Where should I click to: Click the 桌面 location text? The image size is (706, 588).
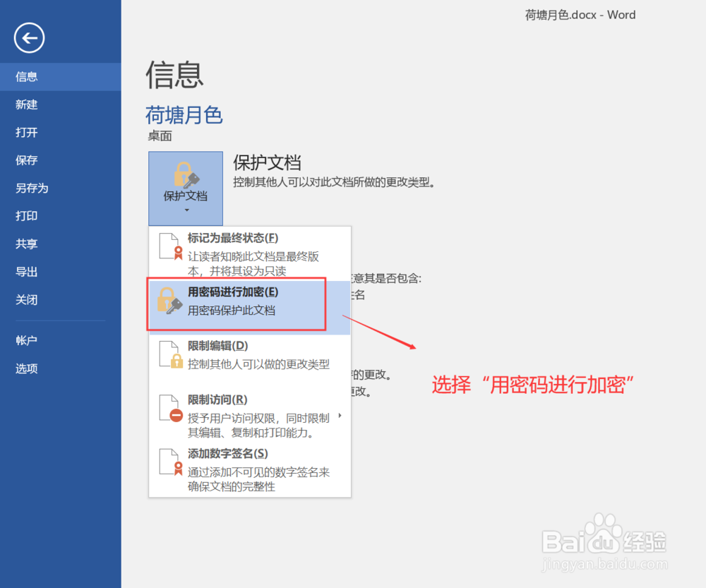pyautogui.click(x=160, y=136)
